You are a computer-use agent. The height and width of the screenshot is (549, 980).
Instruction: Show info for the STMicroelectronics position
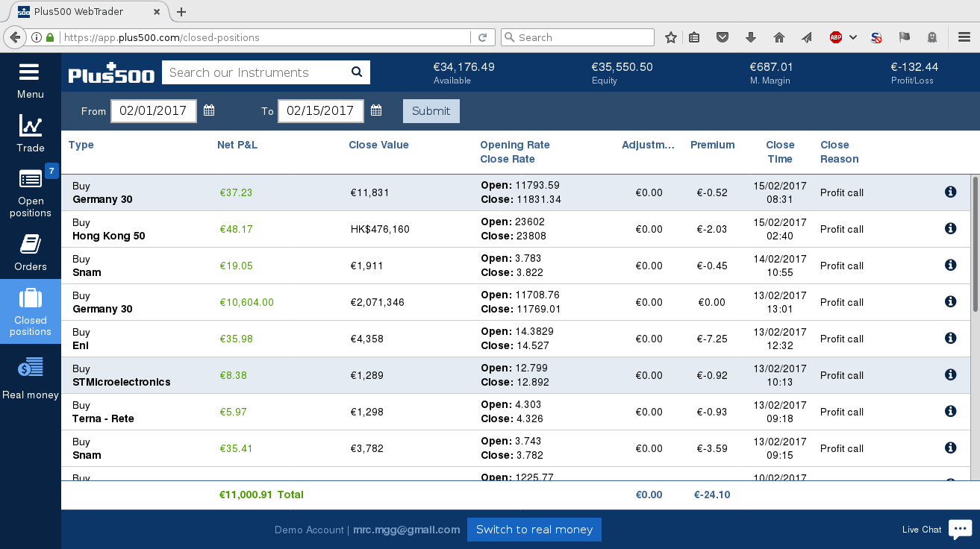tap(950, 374)
